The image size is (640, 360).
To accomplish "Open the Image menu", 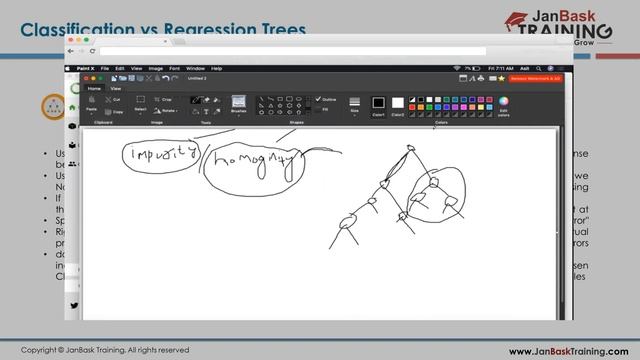I will point(156,69).
